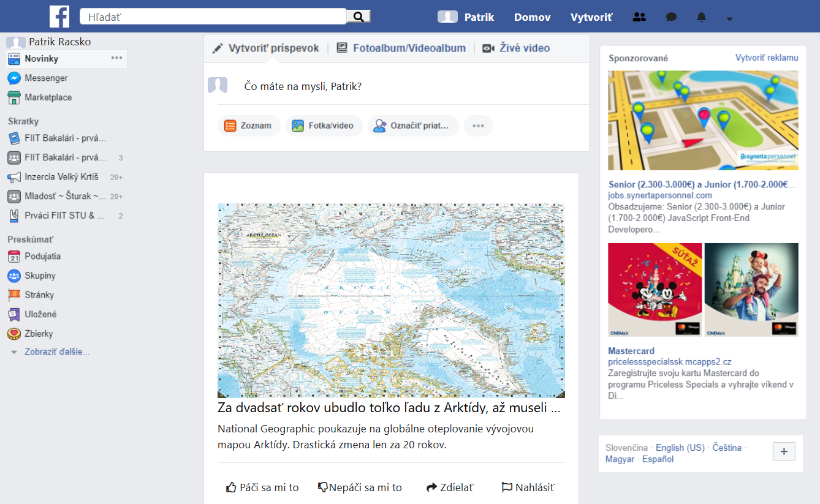Image resolution: width=820 pixels, height=504 pixels.
Task: Click the Čo máte na mysli post field
Action: (303, 86)
